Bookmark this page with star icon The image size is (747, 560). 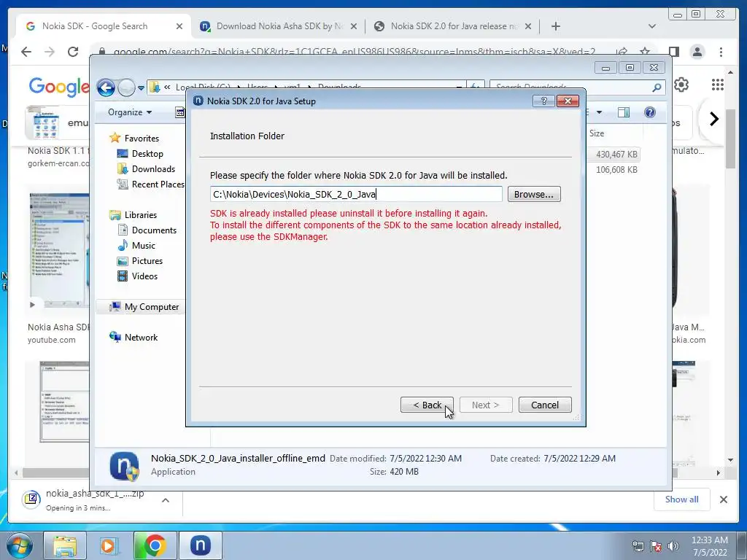[645, 51]
